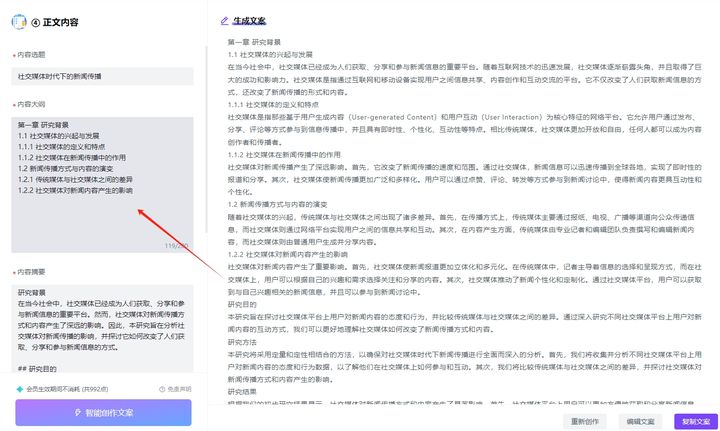The height and width of the screenshot is (431, 720).
Task: Click outline line 1.2.2 社交媒体对新闻内容产生的影响 in 内容大纲
Action: 75,190
